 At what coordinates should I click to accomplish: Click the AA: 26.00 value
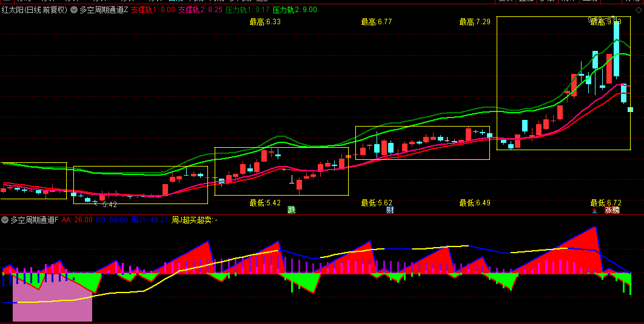pos(77,220)
